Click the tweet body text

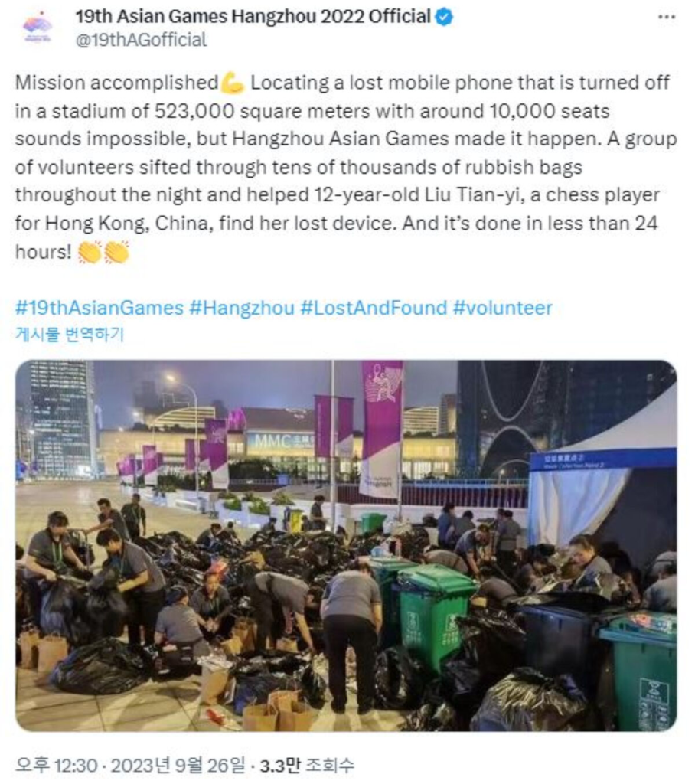[x=346, y=167]
